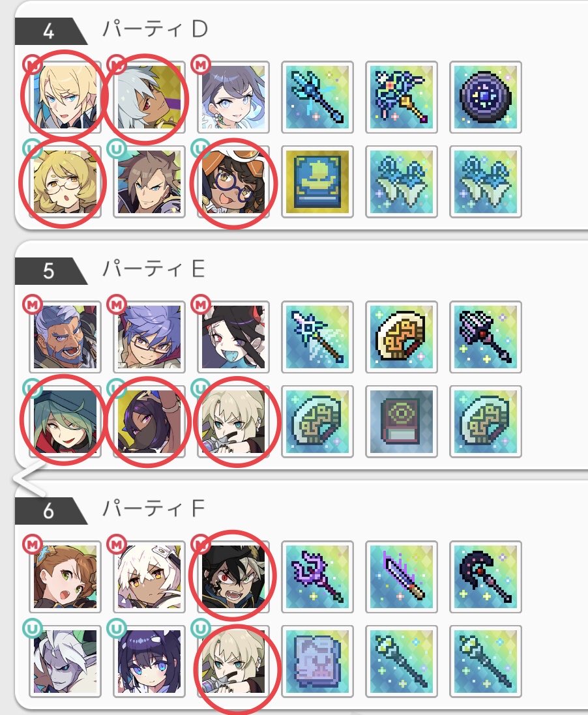Click the brown-haired green-eyed girl in Party F

(65, 577)
